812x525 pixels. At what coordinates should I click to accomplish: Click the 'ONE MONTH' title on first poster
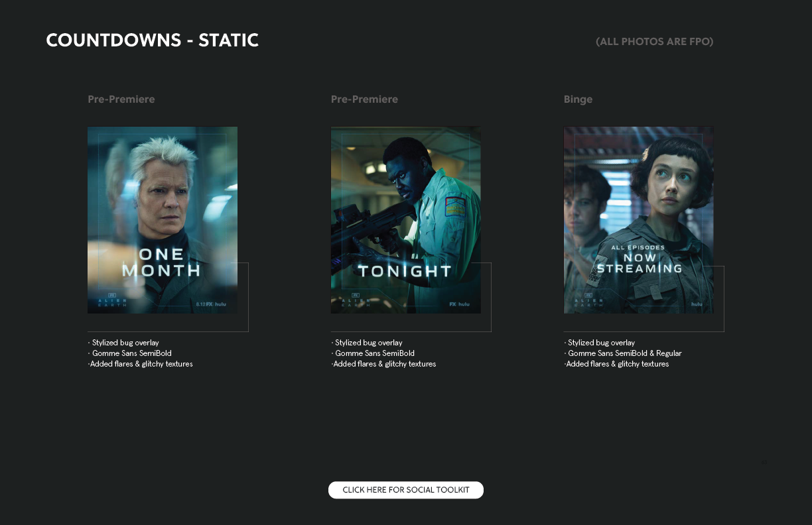161,262
